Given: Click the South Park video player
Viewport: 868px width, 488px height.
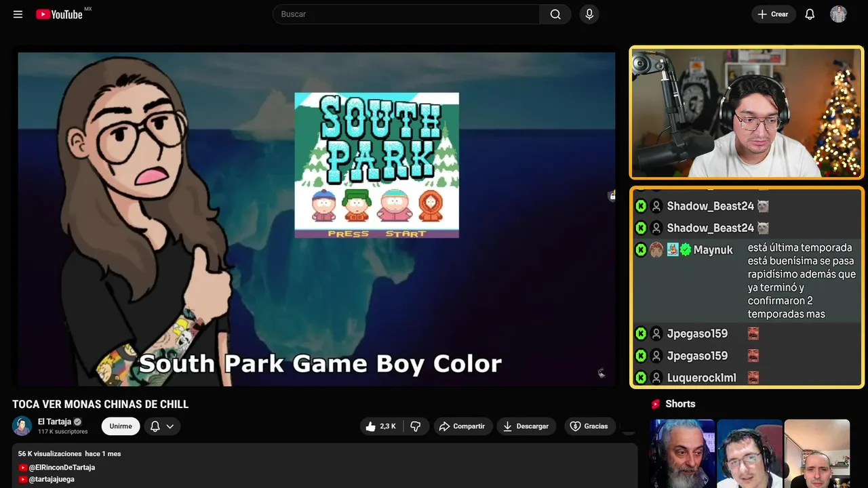Looking at the screenshot, I should [317, 219].
